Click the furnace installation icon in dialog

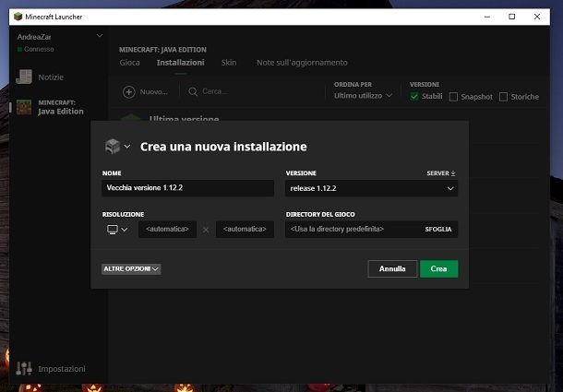[x=113, y=147]
